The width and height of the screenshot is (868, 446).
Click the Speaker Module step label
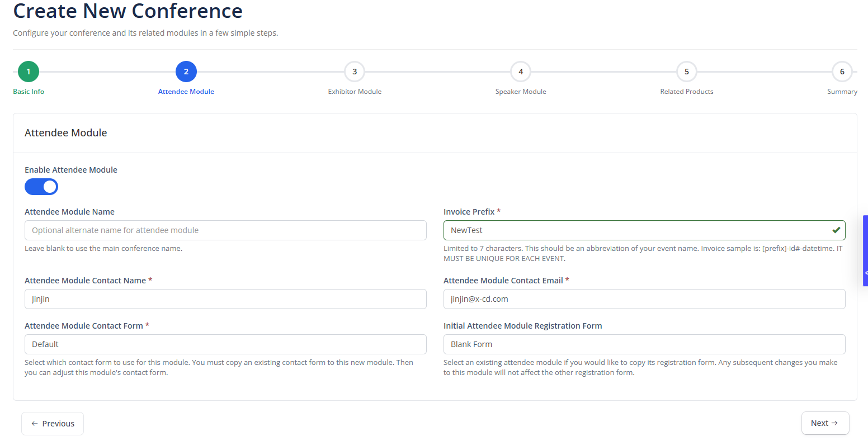521,92
